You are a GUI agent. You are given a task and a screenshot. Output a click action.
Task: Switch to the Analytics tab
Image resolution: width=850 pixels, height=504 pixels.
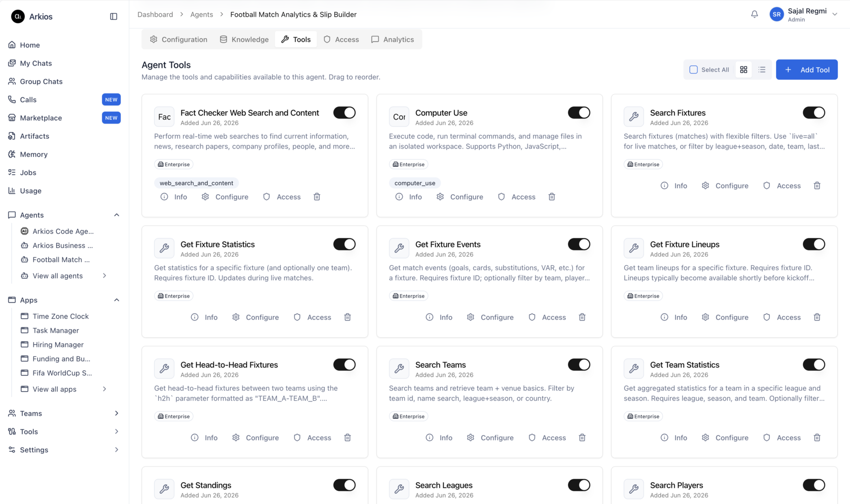pyautogui.click(x=393, y=40)
